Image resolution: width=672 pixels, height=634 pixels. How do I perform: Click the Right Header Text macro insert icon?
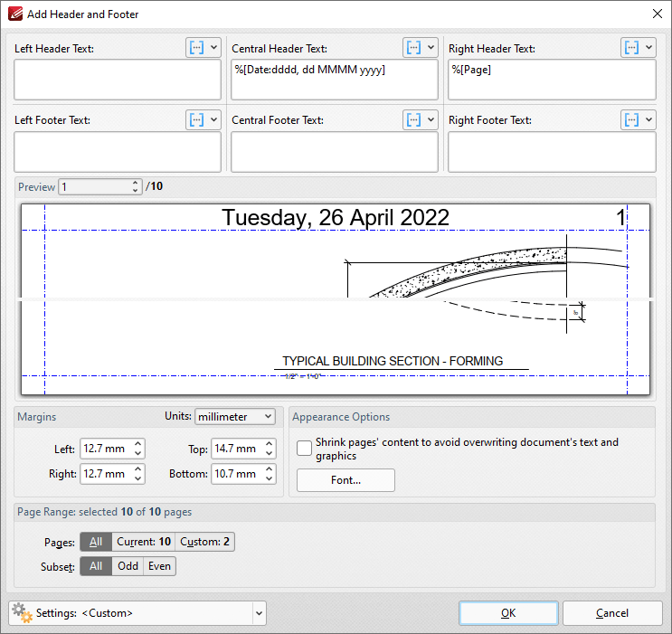click(631, 48)
